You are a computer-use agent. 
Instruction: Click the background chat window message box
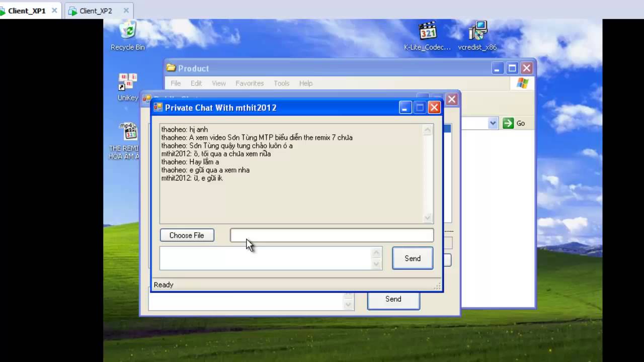click(x=246, y=302)
